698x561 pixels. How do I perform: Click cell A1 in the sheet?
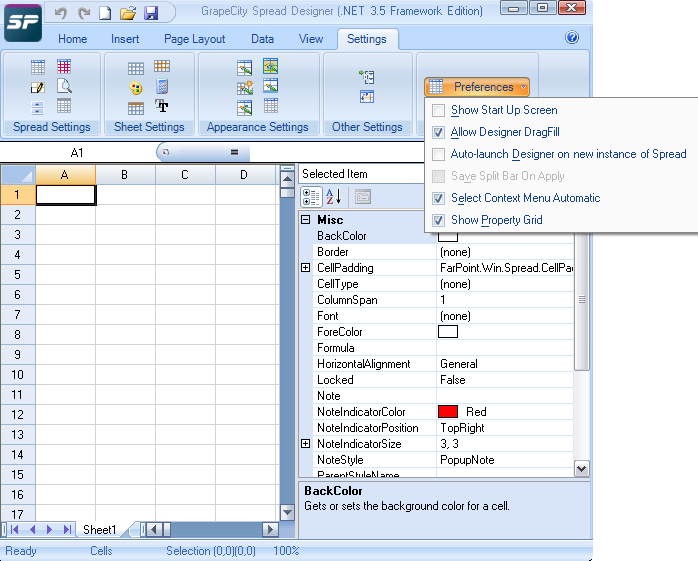[x=65, y=195]
